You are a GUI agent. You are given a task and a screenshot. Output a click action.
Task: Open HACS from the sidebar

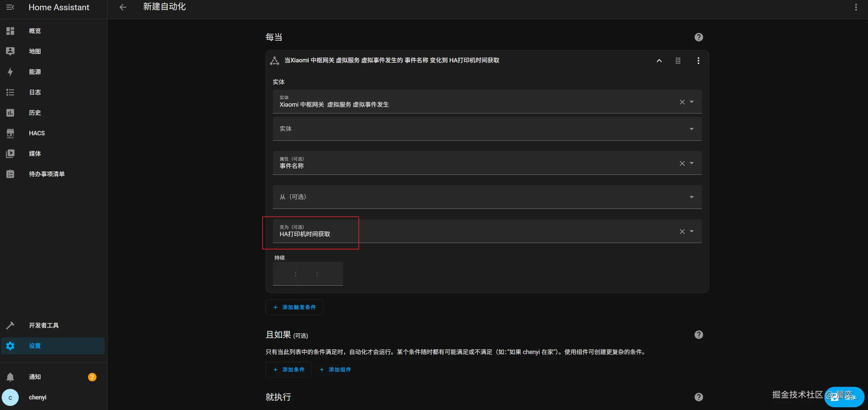(x=37, y=133)
